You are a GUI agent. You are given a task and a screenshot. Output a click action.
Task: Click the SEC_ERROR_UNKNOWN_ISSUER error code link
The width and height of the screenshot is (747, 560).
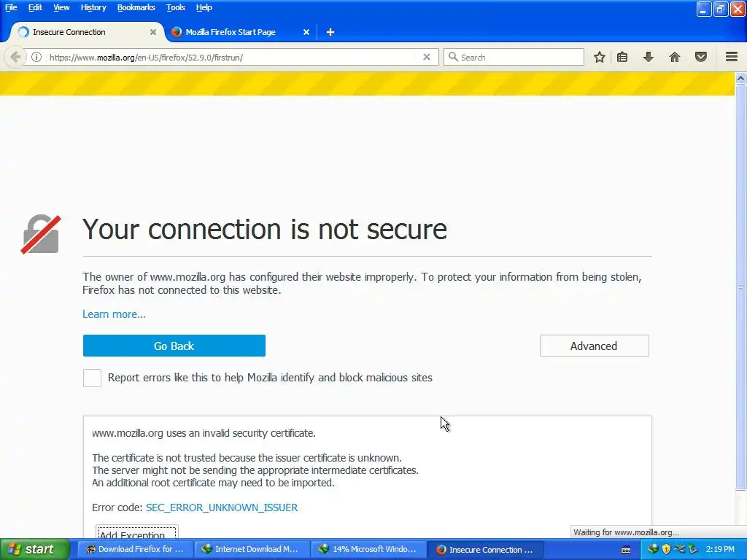pos(222,507)
